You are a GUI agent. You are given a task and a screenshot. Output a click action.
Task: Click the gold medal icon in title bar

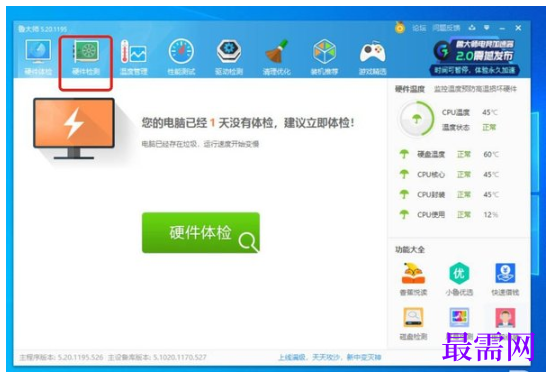[400, 28]
